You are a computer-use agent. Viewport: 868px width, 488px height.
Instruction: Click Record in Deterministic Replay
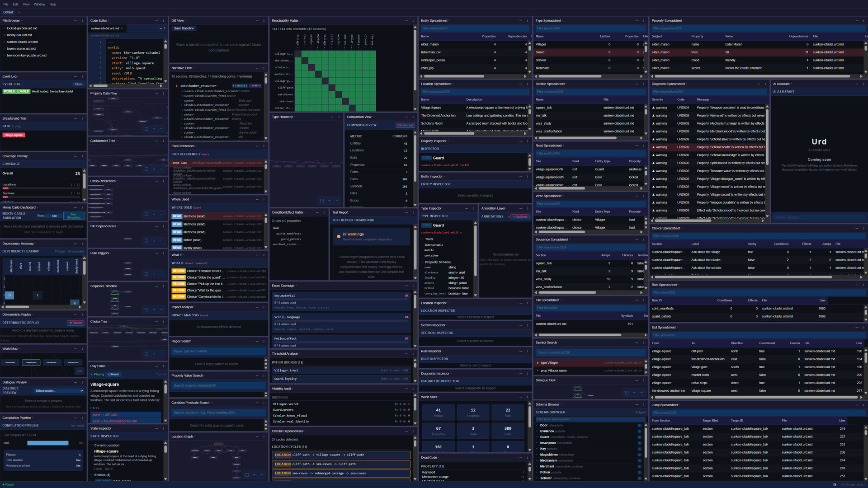[x=75, y=323]
